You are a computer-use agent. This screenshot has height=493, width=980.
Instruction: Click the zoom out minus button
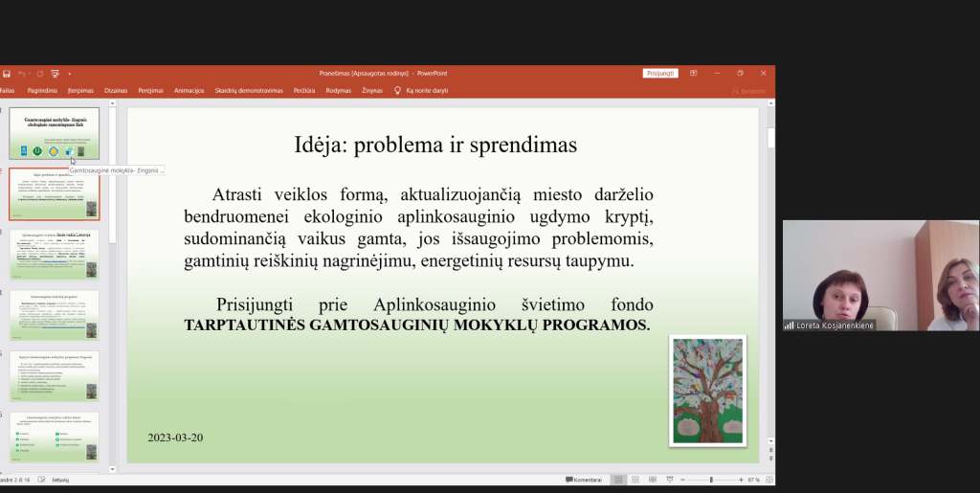click(682, 480)
